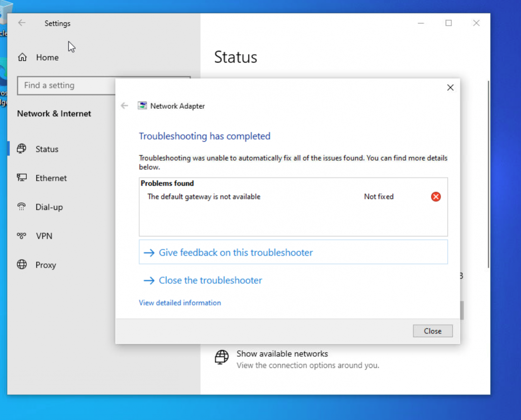Click the red Not fixed error icon

tap(436, 197)
